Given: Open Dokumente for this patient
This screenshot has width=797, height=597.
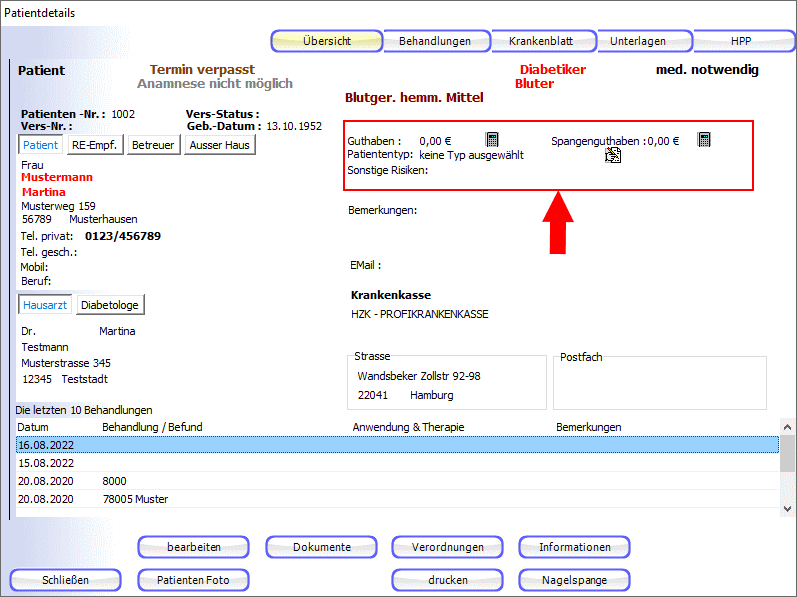Looking at the screenshot, I should [x=321, y=547].
